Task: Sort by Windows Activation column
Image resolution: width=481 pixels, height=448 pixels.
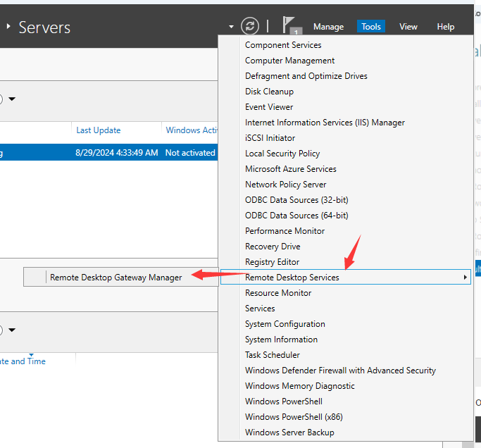Action: pyautogui.click(x=192, y=130)
